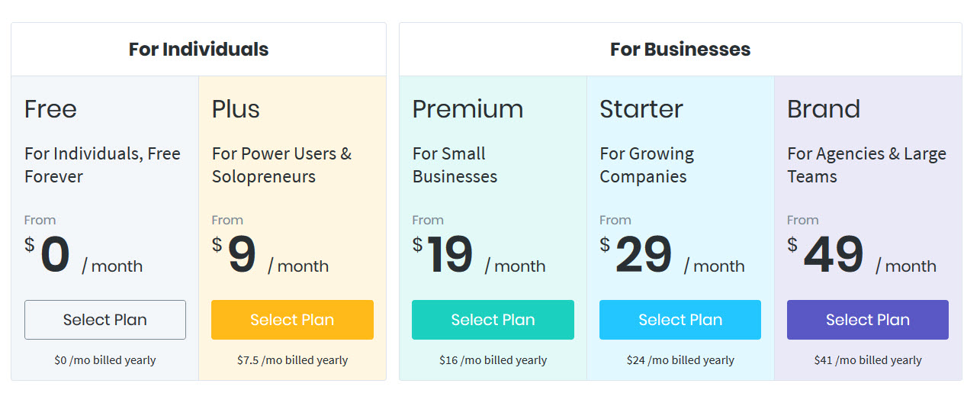This screenshot has width=980, height=403.
Task: Select the Brand plan purple button
Action: click(x=868, y=320)
